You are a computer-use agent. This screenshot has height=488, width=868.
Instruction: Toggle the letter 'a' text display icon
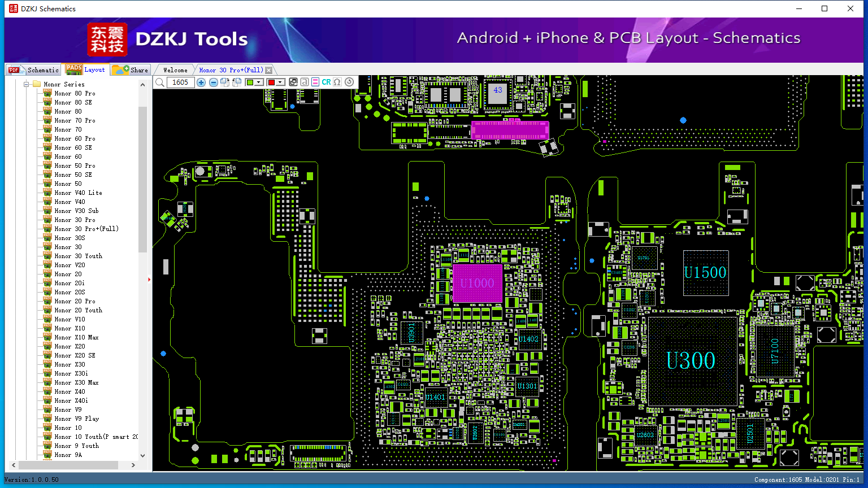[x=304, y=82]
